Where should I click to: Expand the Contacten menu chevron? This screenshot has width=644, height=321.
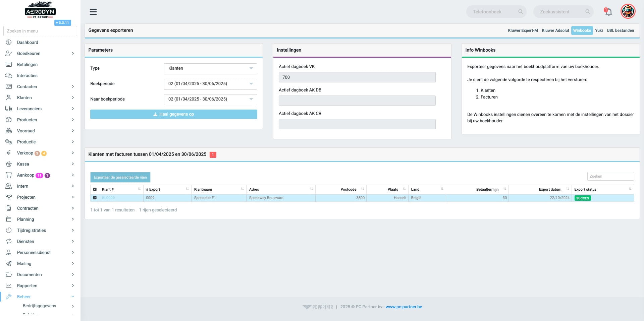(73, 86)
